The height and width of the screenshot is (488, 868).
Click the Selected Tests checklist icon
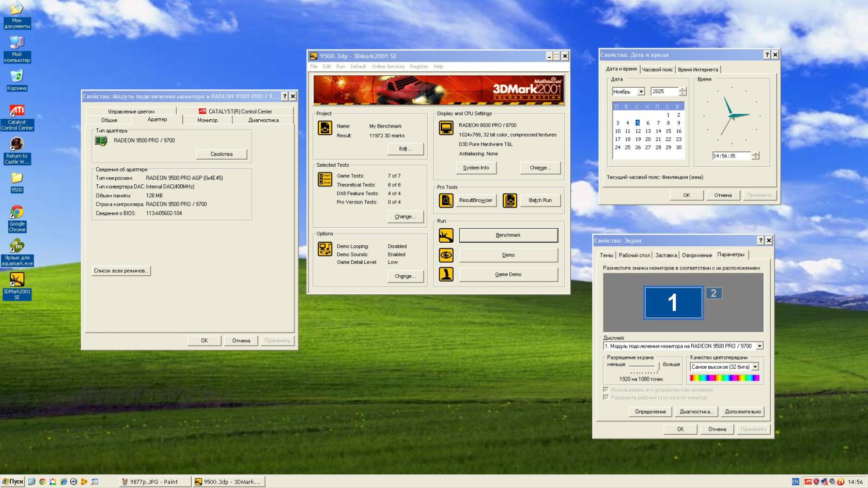(x=325, y=179)
